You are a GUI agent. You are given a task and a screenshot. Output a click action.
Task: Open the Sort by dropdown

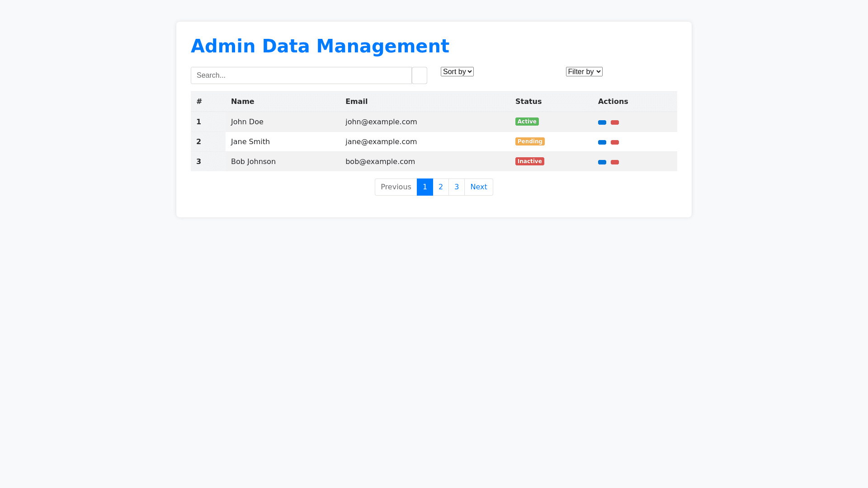[457, 72]
